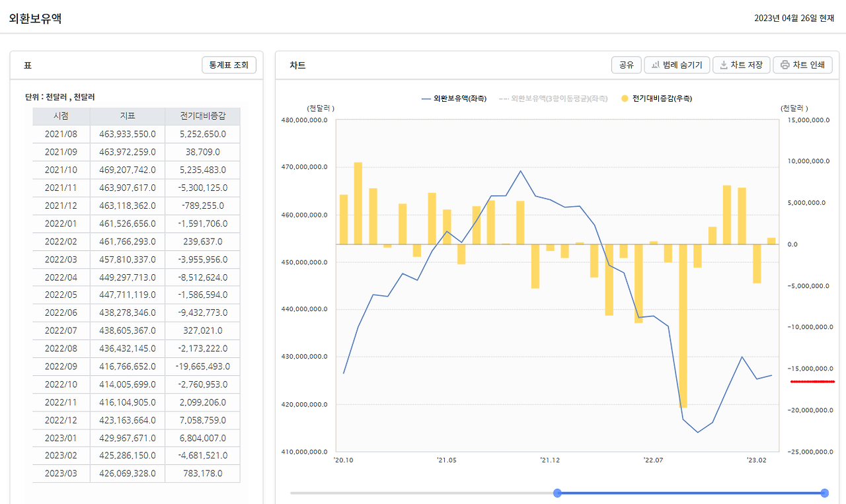This screenshot has height=504, width=846.
Task: Click the '20.10 x-axis label
Action: coord(344,460)
